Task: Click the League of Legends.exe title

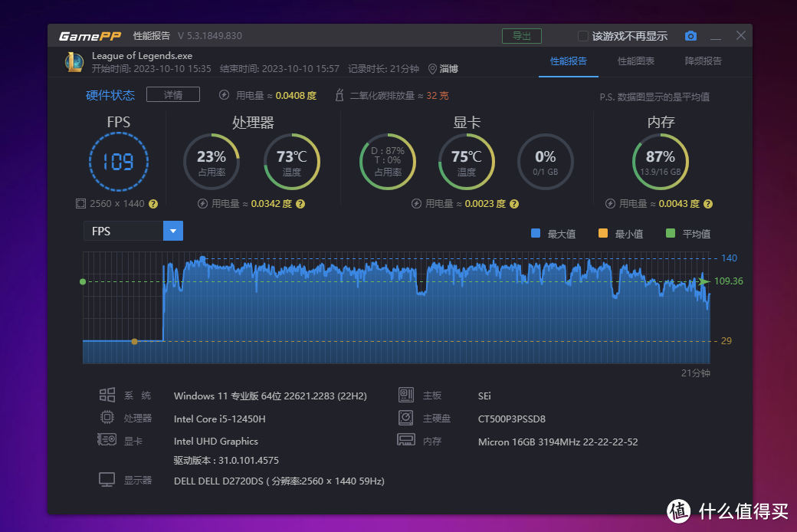Action: pyautogui.click(x=142, y=56)
